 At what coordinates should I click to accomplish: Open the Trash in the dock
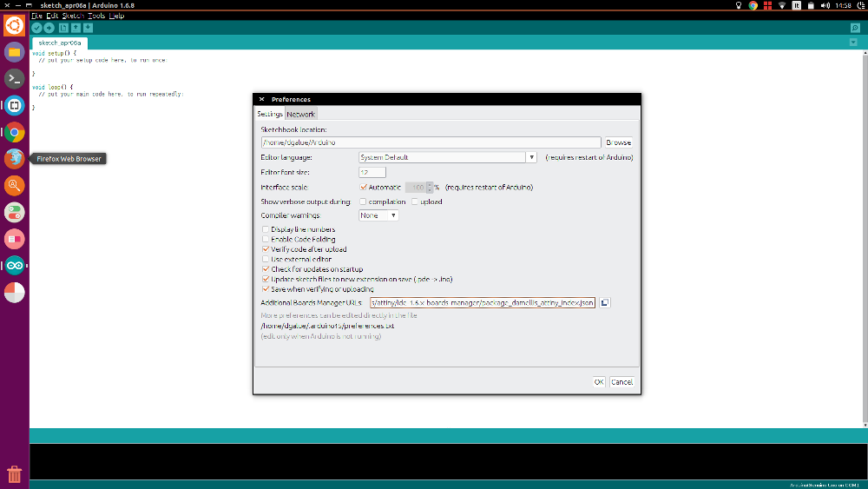(15, 474)
